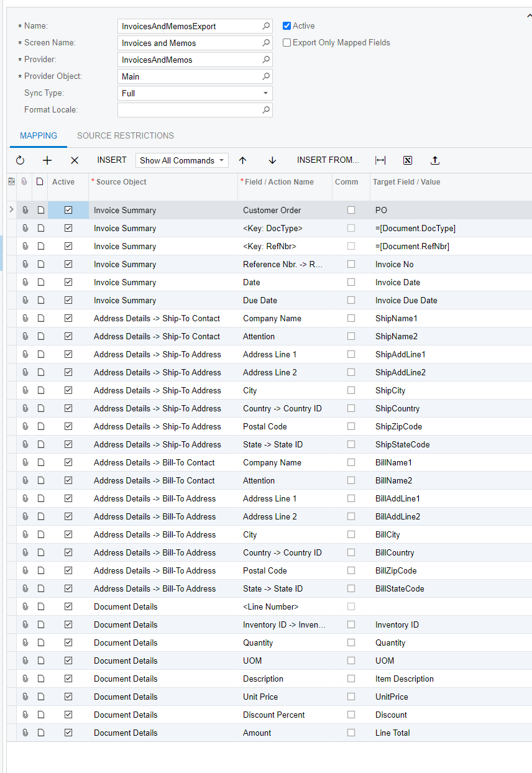Screen dimensions: 532x773
Task: Delete row with the X toolbar icon
Action: coord(75,160)
